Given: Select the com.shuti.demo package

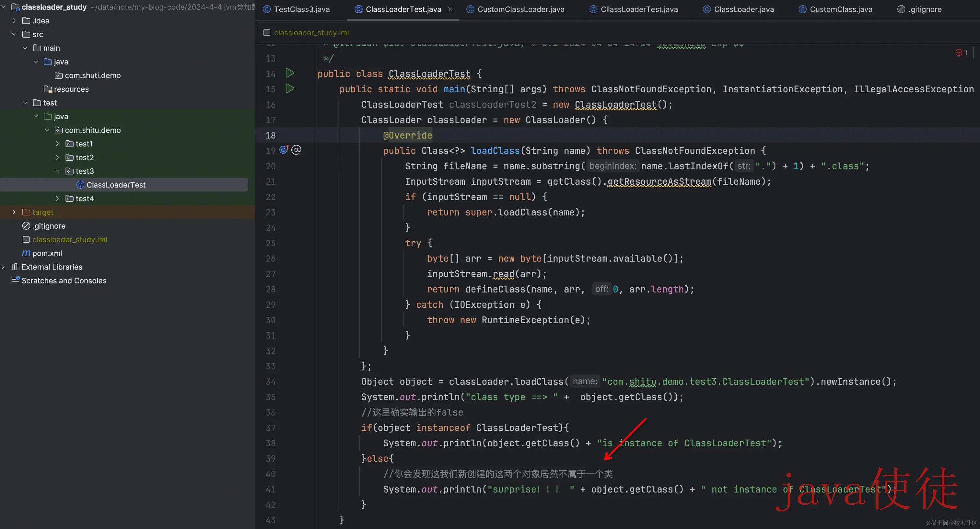Looking at the screenshot, I should coord(93,75).
